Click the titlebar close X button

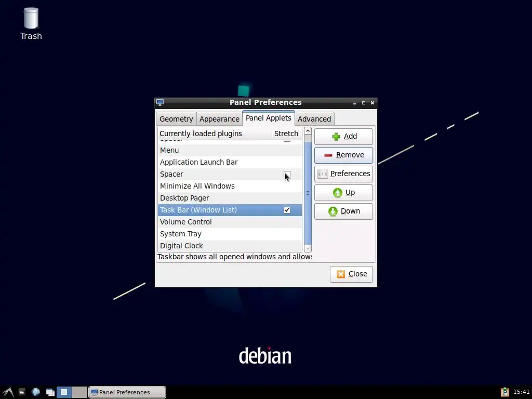373,103
